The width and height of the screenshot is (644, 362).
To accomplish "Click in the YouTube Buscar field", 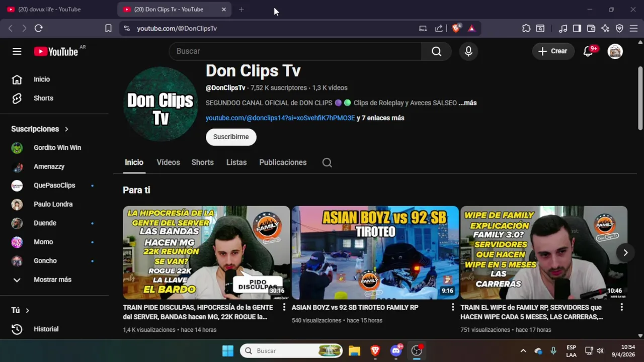I will (295, 51).
